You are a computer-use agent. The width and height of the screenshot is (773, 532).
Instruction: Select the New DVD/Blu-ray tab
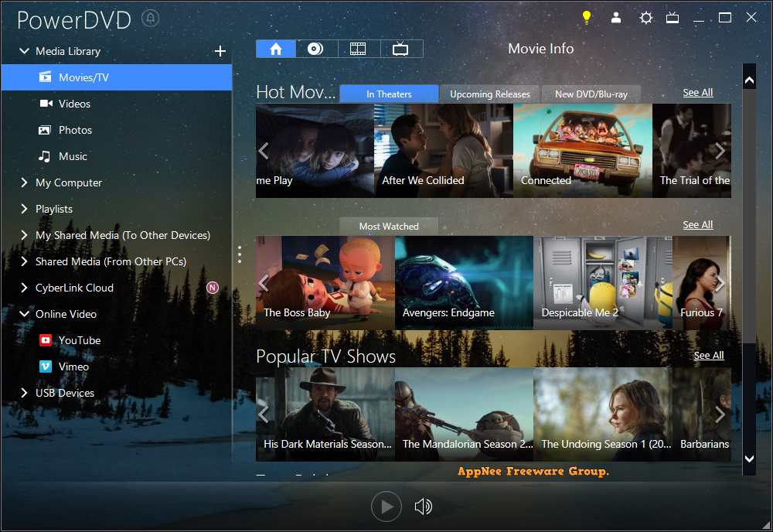click(x=591, y=94)
